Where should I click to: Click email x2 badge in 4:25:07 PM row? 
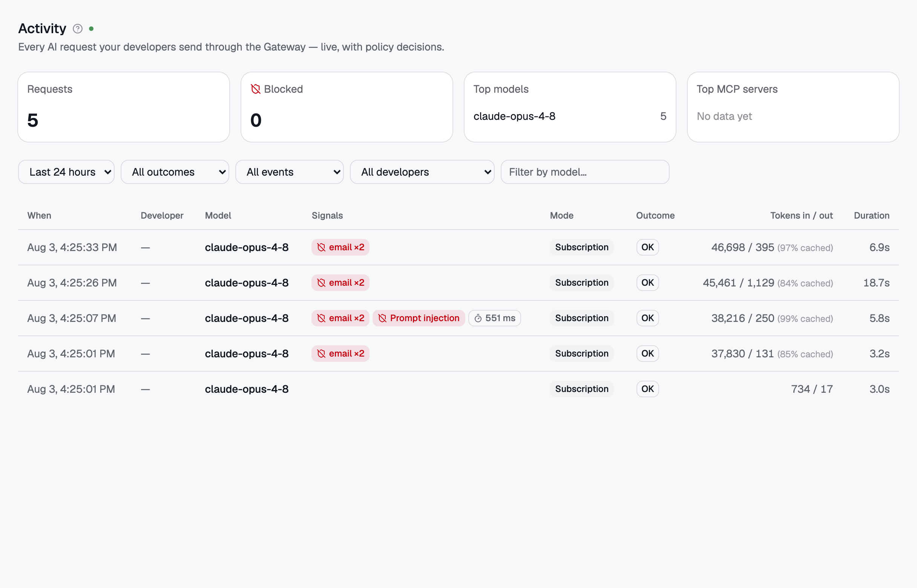(x=340, y=318)
